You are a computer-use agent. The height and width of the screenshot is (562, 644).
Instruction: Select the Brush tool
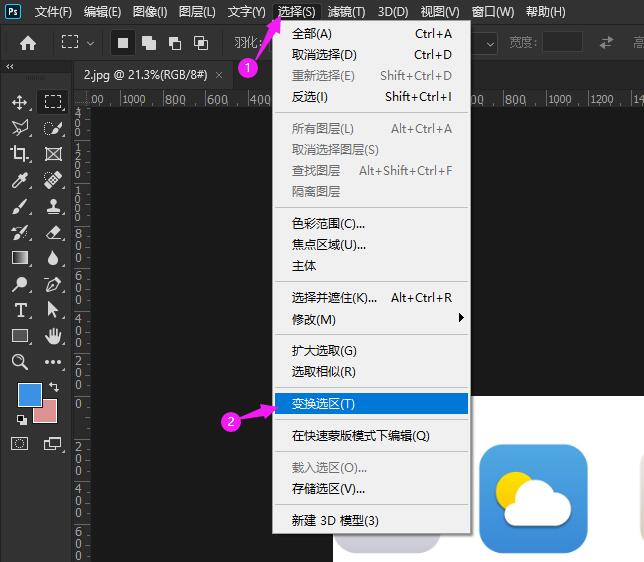20,207
